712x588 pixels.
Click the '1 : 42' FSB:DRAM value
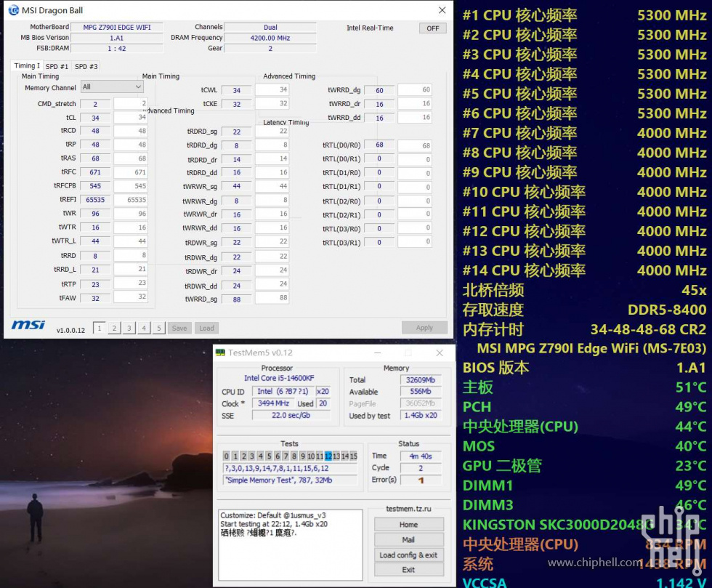(x=117, y=49)
